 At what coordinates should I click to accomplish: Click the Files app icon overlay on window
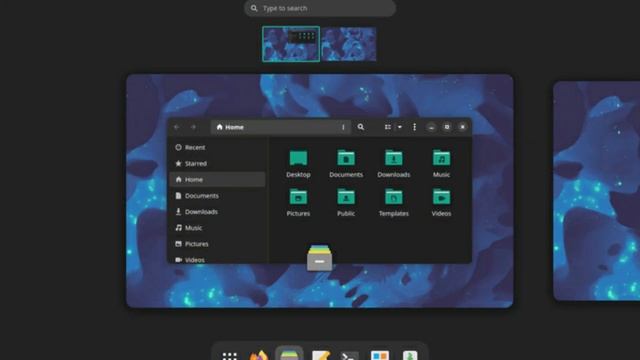(x=320, y=258)
